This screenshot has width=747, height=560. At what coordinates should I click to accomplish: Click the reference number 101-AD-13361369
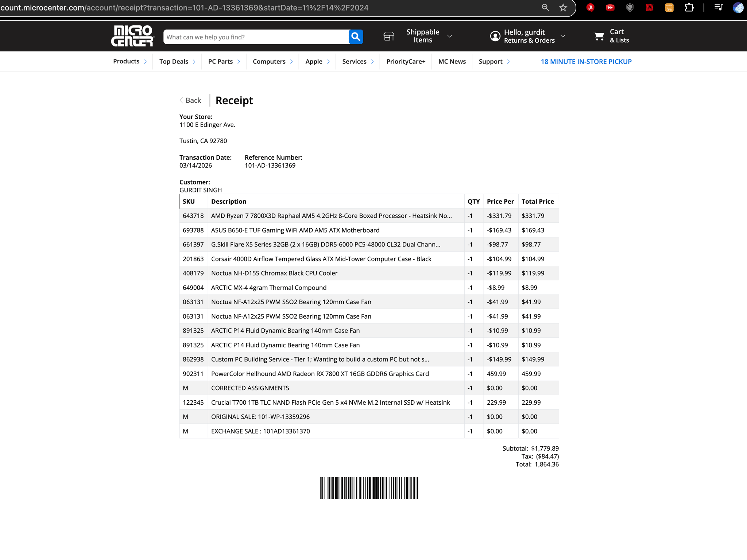(270, 166)
